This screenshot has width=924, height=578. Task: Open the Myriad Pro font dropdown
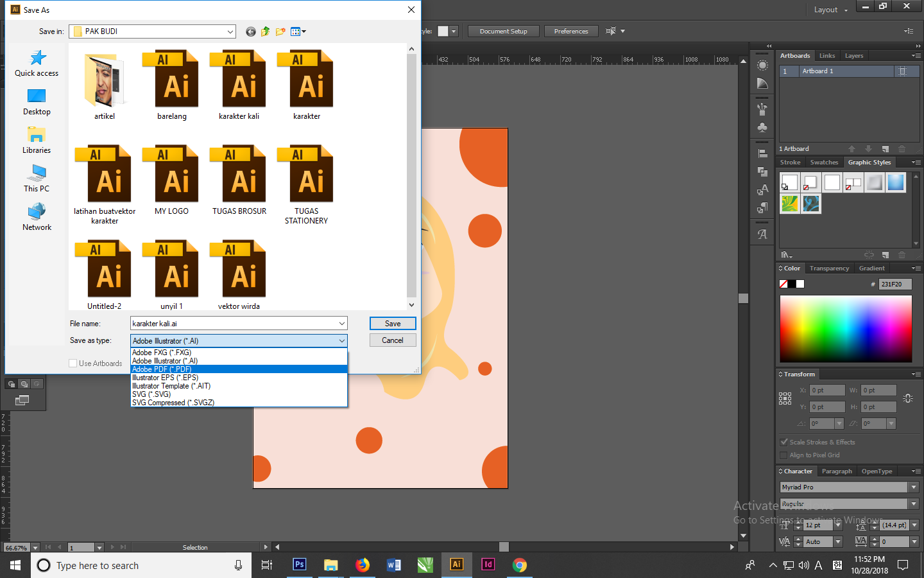tap(912, 487)
